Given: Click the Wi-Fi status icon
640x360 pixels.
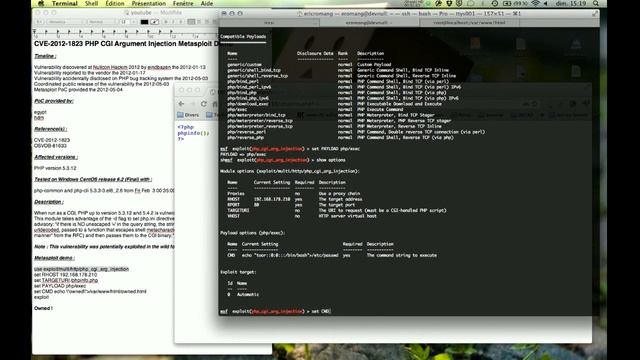Looking at the screenshot, I should point(535,4).
